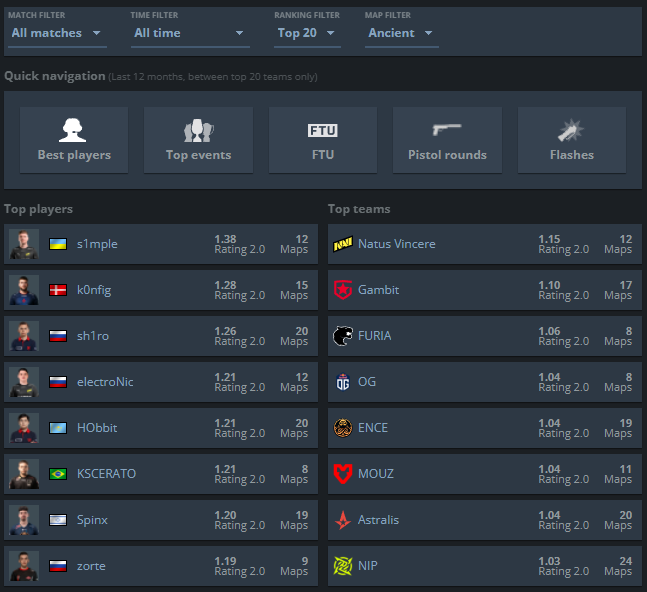The width and height of the screenshot is (647, 592).
Task: Click HObbit's player photo
Action: point(24,428)
